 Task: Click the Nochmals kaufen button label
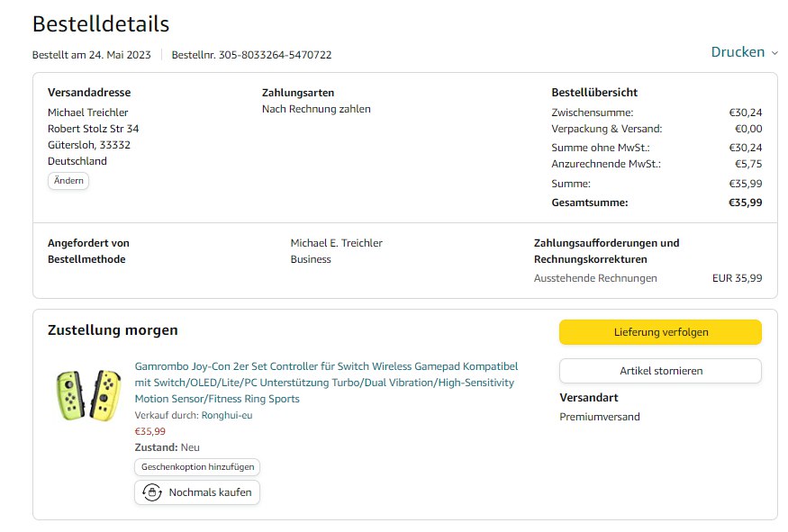(x=211, y=492)
